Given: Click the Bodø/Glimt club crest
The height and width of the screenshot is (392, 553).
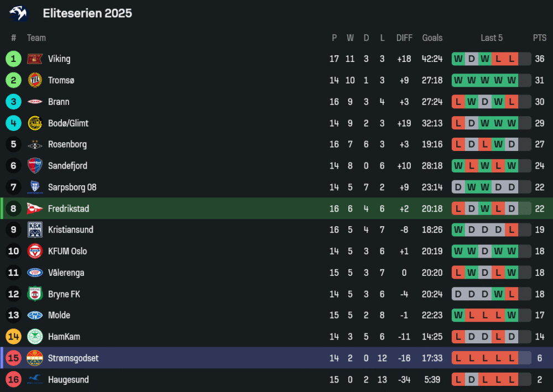Looking at the screenshot, I should tap(35, 123).
